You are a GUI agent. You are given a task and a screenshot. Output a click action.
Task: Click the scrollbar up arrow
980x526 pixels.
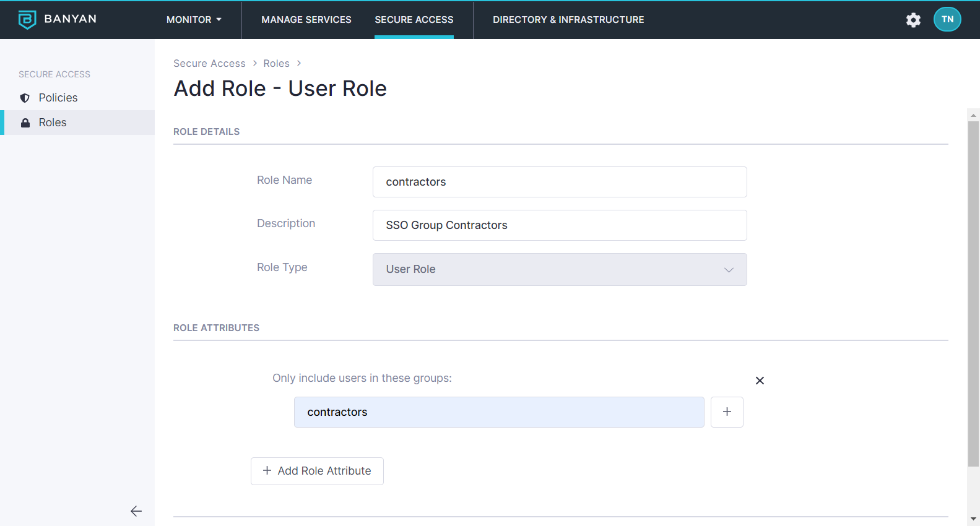tap(973, 115)
